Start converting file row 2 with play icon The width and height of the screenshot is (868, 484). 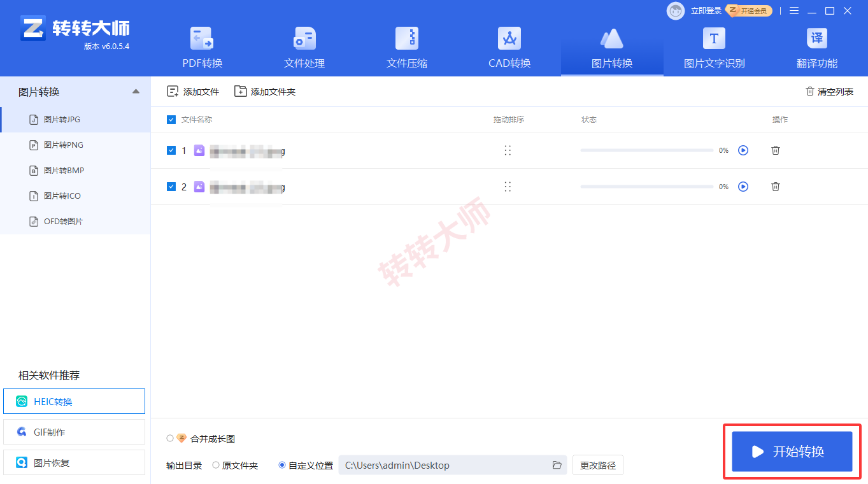pyautogui.click(x=743, y=187)
